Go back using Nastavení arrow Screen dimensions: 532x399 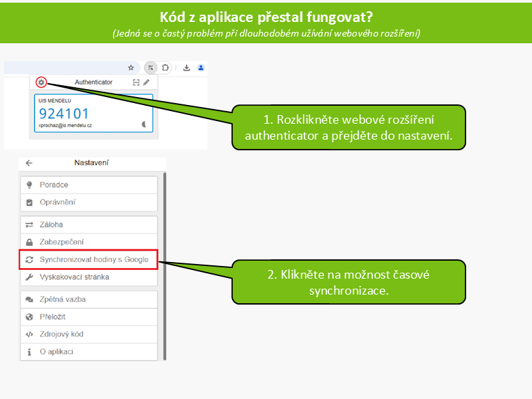[29, 163]
